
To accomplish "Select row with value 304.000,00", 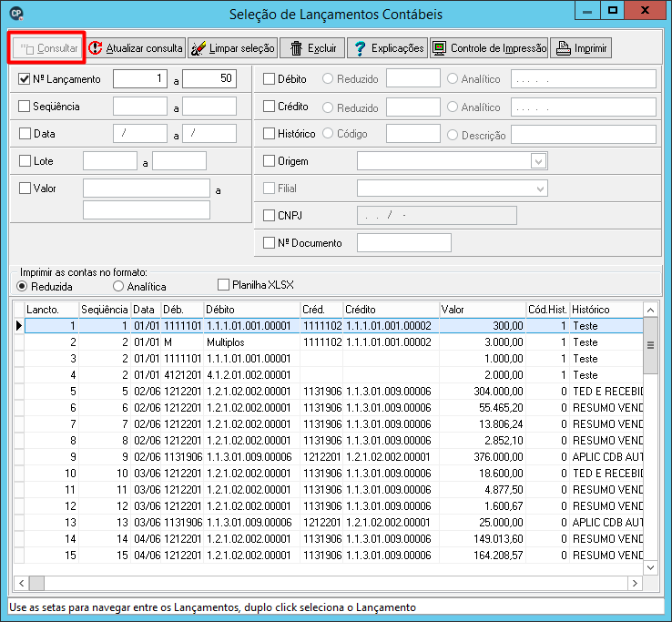I will click(x=334, y=392).
